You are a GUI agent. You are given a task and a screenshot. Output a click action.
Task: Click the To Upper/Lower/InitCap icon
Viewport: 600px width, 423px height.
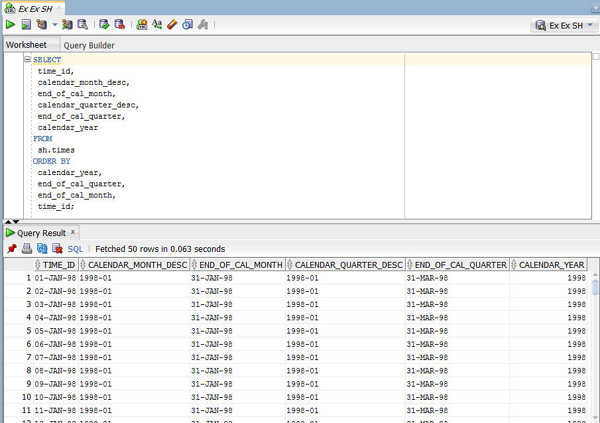point(157,23)
